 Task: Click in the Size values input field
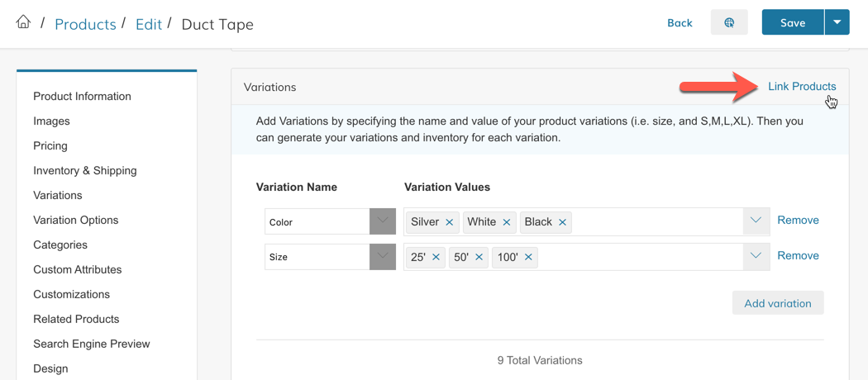637,257
